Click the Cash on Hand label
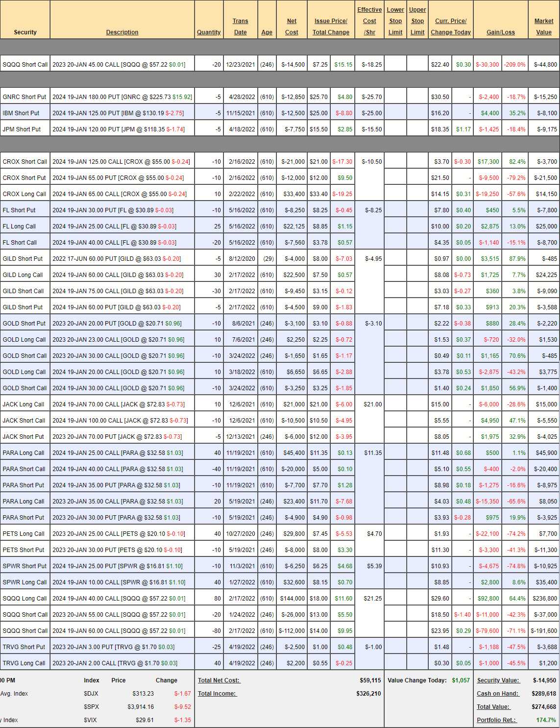Viewport: 560px width, 728px height. pyautogui.click(x=497, y=694)
